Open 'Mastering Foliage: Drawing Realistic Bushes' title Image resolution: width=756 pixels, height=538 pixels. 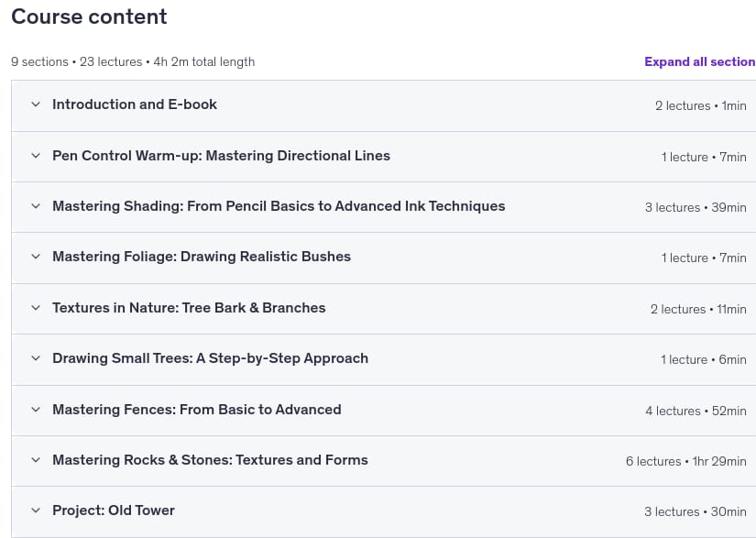[202, 256]
